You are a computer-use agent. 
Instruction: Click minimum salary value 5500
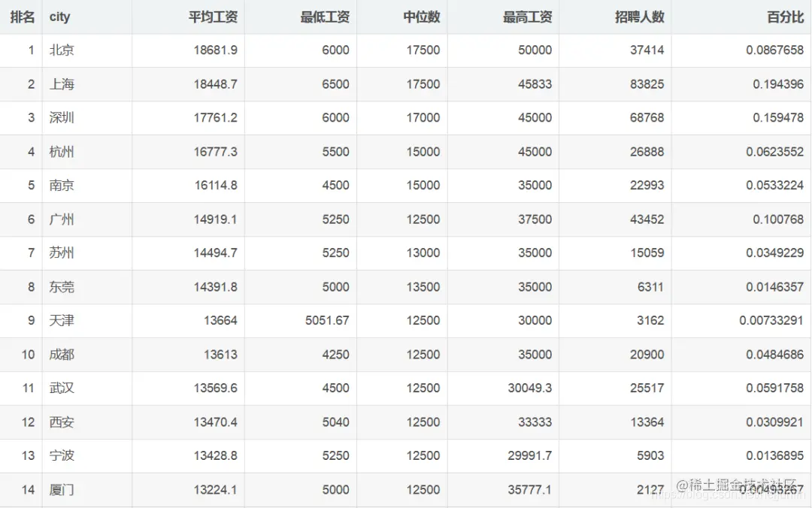(335, 152)
